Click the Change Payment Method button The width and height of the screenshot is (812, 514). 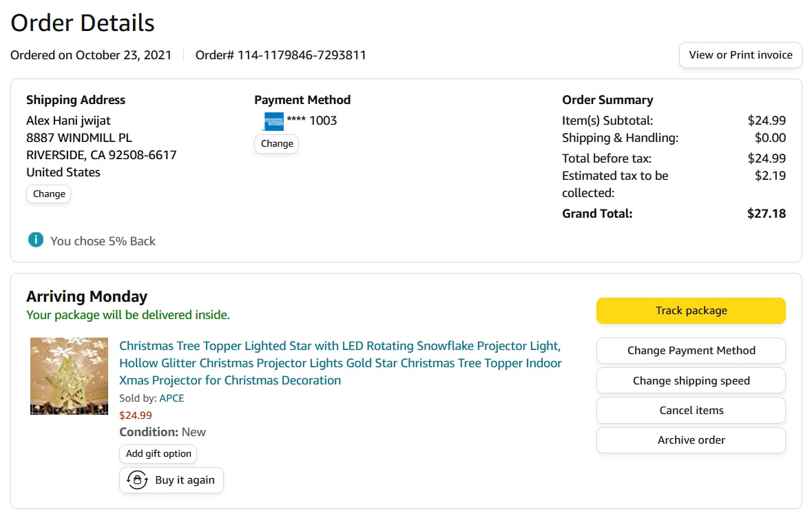point(691,351)
